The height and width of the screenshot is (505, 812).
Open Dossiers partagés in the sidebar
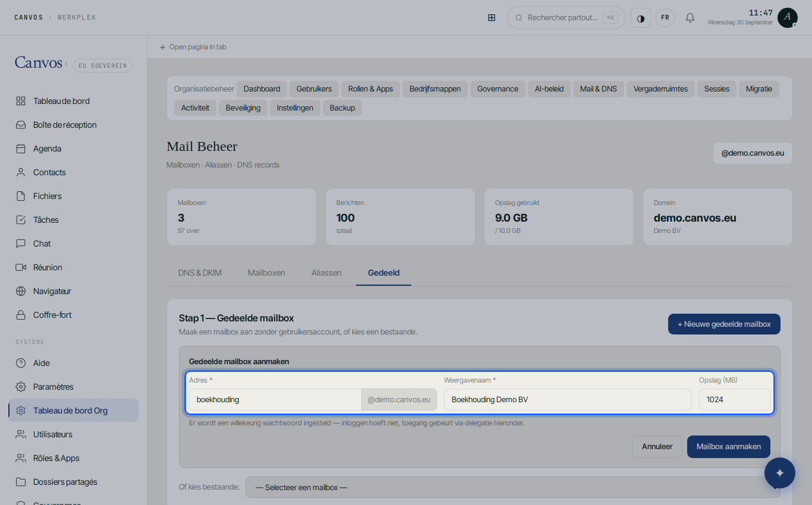tap(73, 482)
